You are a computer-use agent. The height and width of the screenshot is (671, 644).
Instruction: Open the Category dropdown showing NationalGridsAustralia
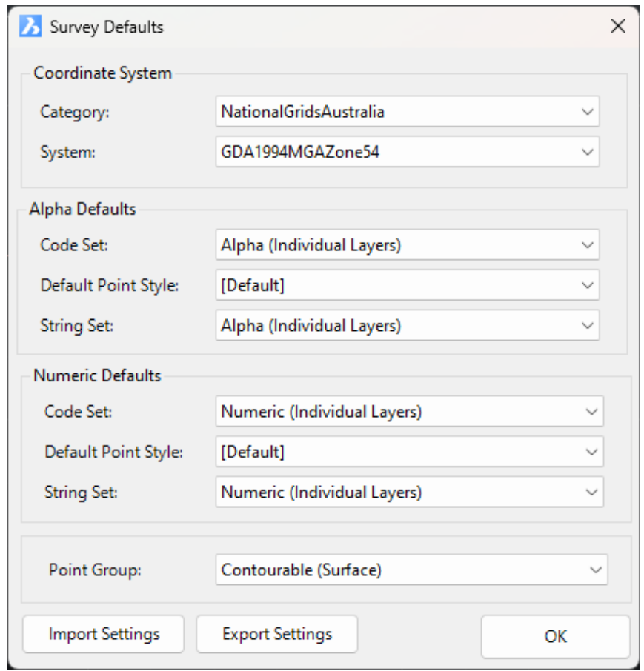pyautogui.click(x=407, y=112)
